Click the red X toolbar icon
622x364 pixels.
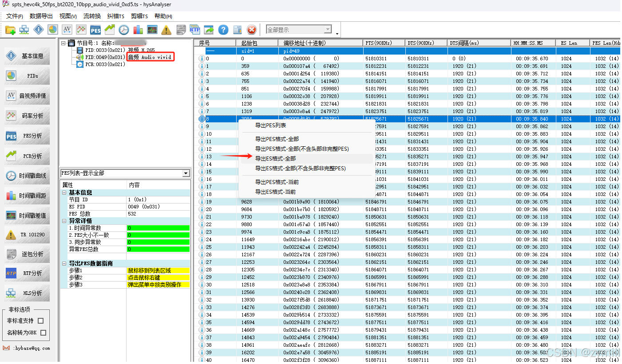point(252,30)
